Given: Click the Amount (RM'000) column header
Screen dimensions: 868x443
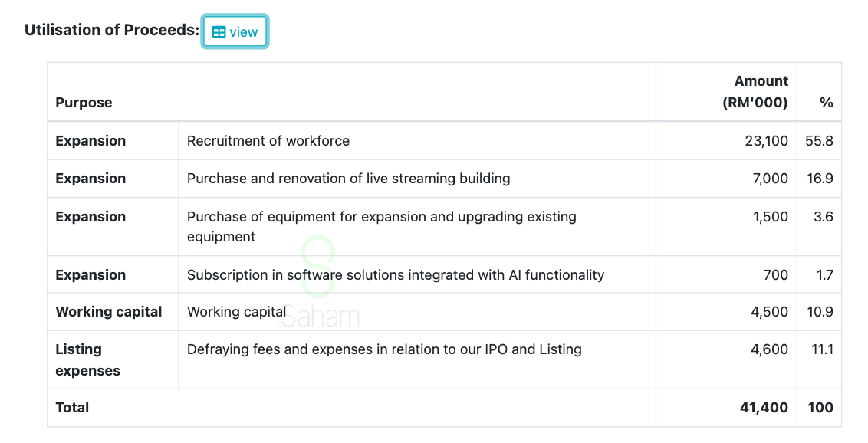Looking at the screenshot, I should (x=755, y=92).
